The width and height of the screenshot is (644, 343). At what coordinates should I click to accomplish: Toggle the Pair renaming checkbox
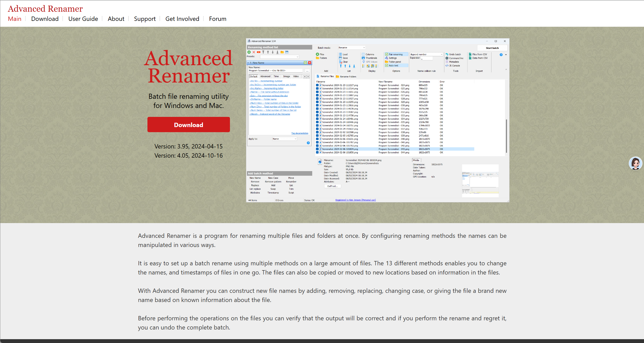pyautogui.click(x=387, y=54)
